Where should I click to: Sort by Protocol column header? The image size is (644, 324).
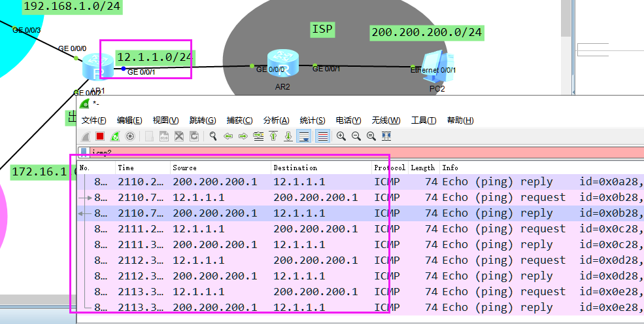click(x=390, y=168)
